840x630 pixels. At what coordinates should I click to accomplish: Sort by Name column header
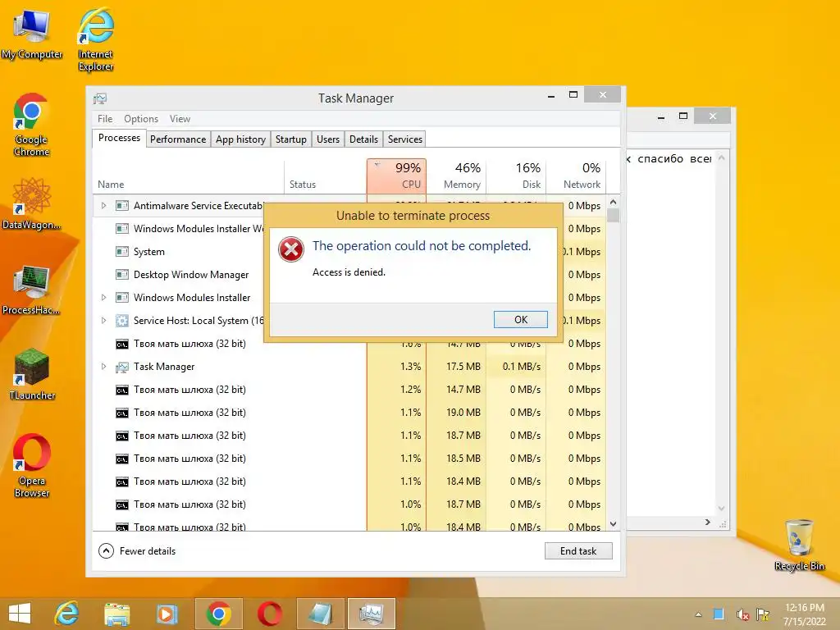(x=188, y=176)
